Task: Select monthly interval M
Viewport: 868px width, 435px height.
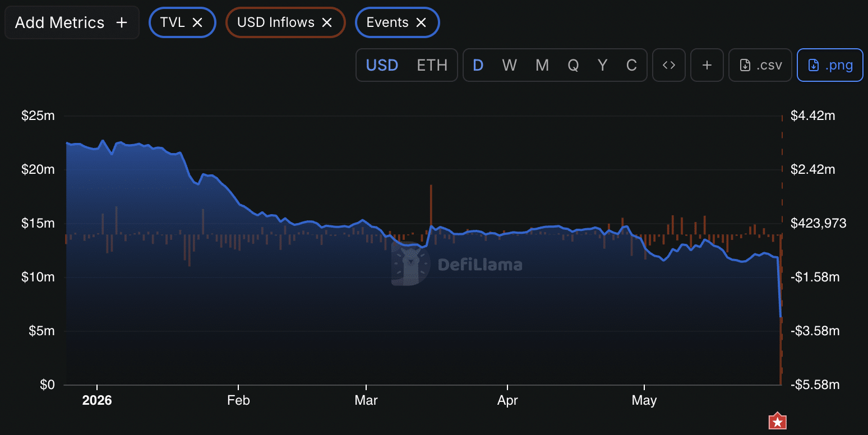Action: 542,65
